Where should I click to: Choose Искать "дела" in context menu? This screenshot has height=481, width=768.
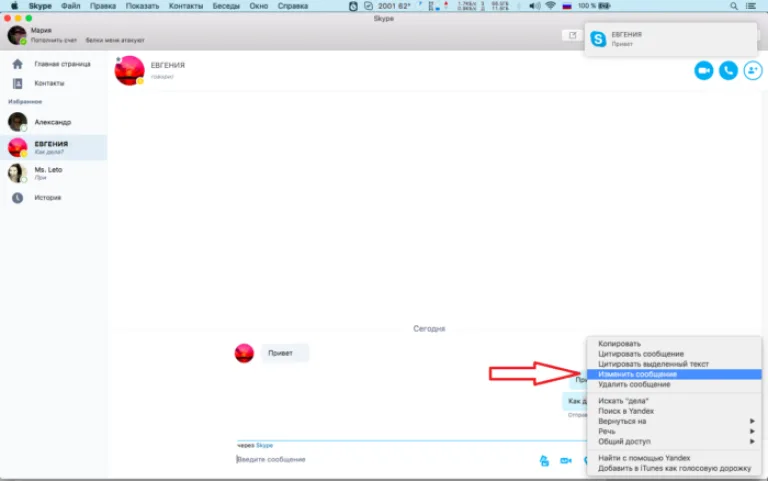coord(674,401)
